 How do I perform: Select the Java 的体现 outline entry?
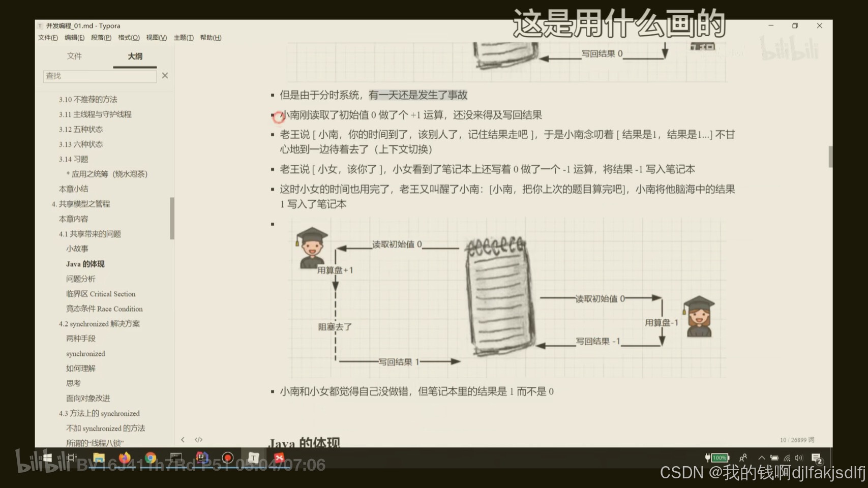(x=85, y=264)
